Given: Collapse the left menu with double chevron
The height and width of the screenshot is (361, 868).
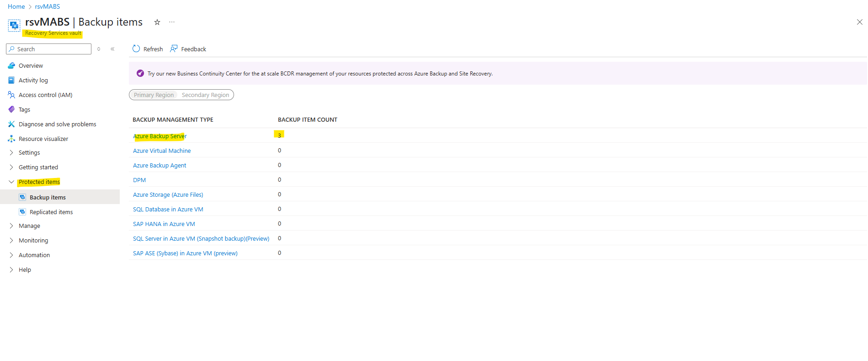Looking at the screenshot, I should 112,49.
